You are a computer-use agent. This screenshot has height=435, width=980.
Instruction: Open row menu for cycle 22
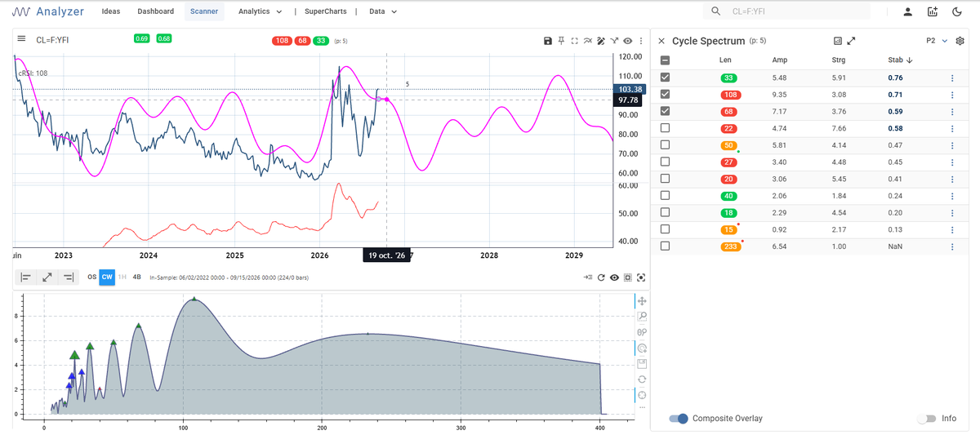pyautogui.click(x=952, y=128)
